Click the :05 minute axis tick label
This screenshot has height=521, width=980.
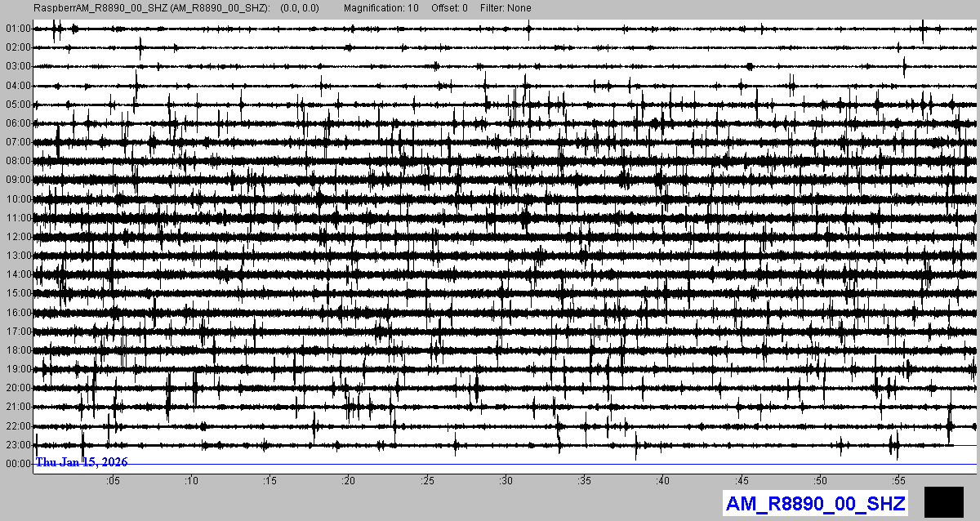[x=113, y=481]
